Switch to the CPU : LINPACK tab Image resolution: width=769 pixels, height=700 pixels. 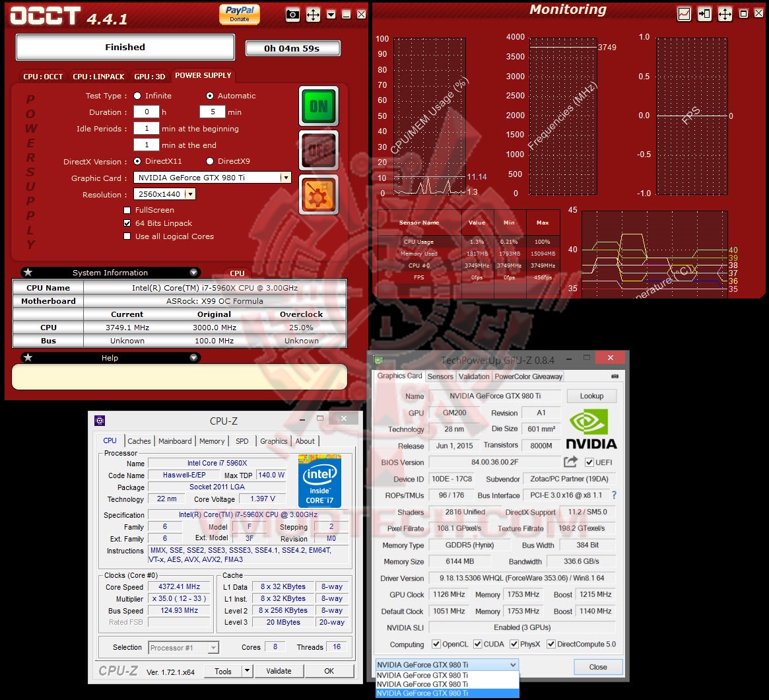[x=98, y=77]
